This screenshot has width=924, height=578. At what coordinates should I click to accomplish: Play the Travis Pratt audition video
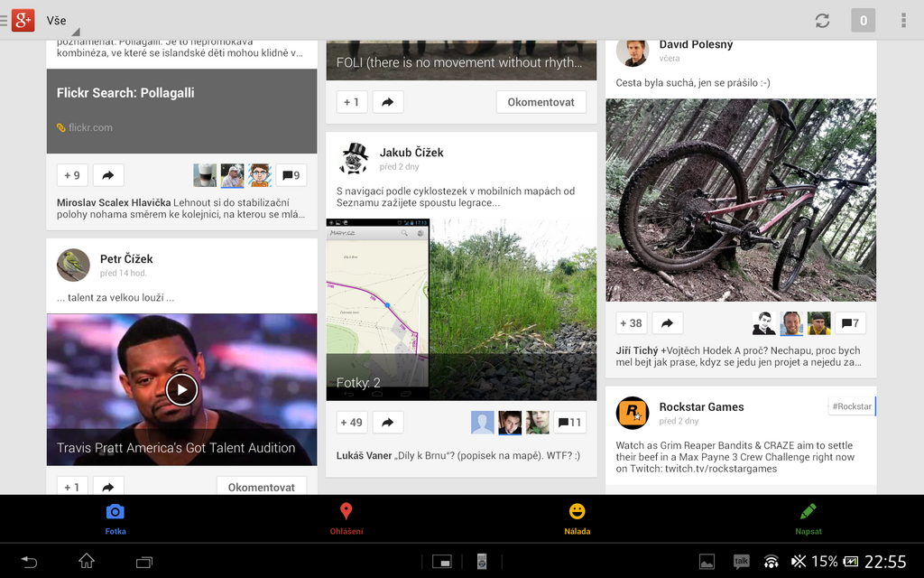[181, 389]
